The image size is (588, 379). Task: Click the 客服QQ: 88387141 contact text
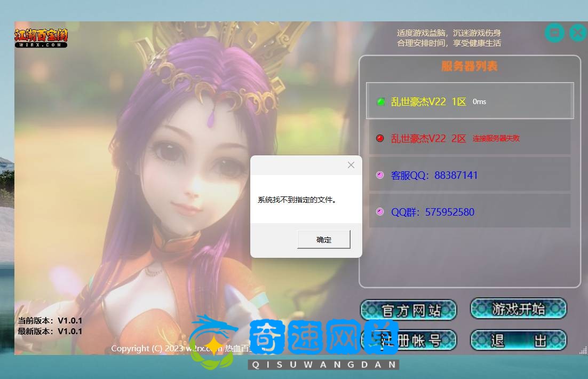[x=434, y=175]
